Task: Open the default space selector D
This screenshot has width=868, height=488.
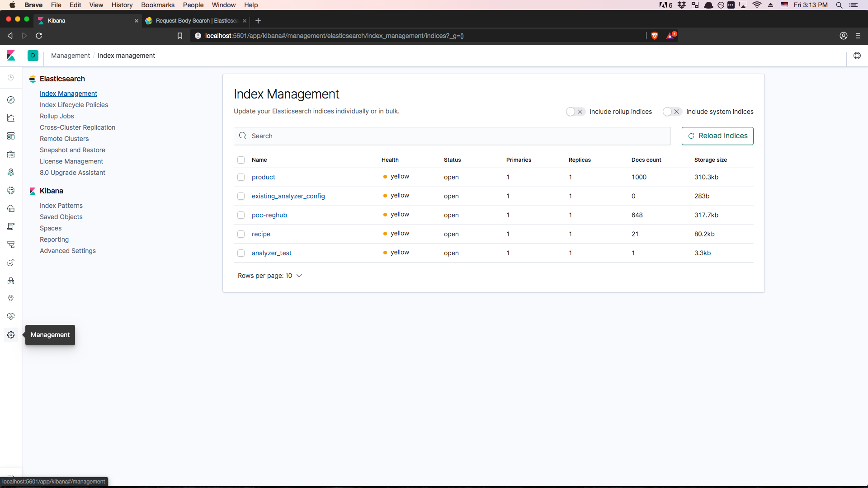Action: 33,56
